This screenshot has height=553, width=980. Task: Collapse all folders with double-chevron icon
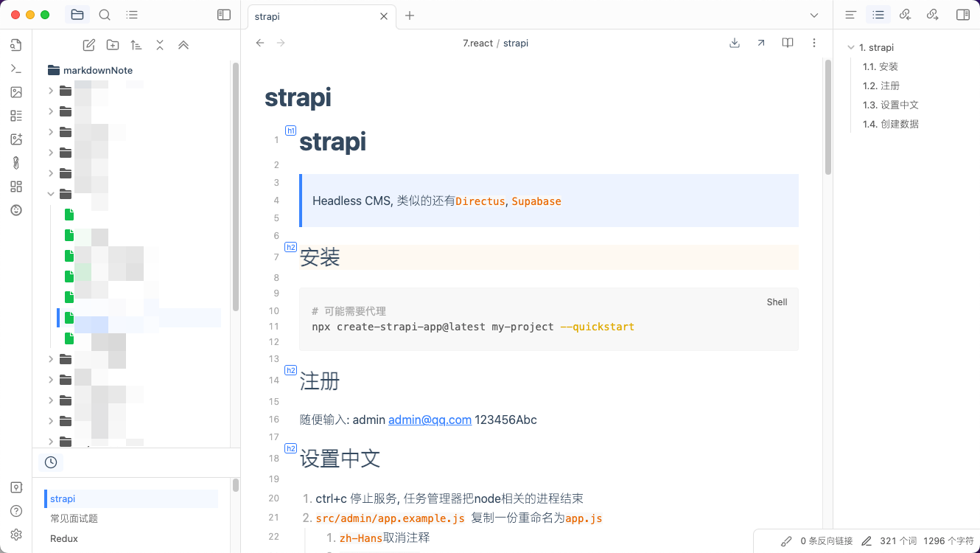point(183,45)
